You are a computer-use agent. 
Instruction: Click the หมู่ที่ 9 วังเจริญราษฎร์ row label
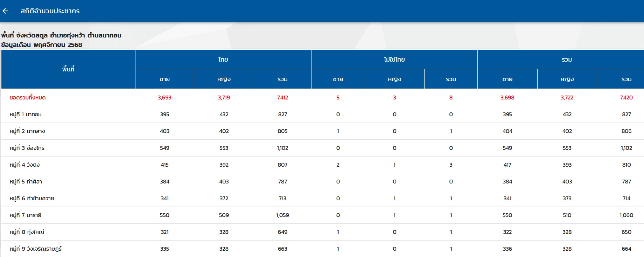click(x=36, y=249)
